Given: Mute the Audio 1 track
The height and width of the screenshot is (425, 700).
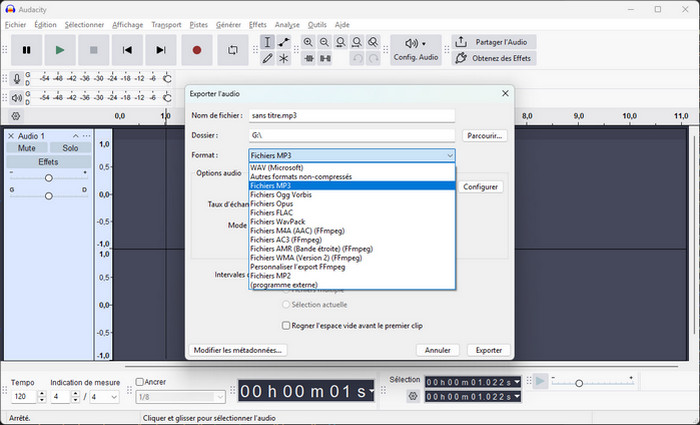Looking at the screenshot, I should point(27,148).
